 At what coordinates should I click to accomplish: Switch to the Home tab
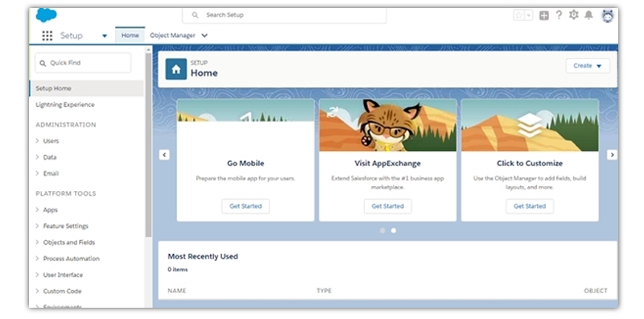click(x=130, y=35)
